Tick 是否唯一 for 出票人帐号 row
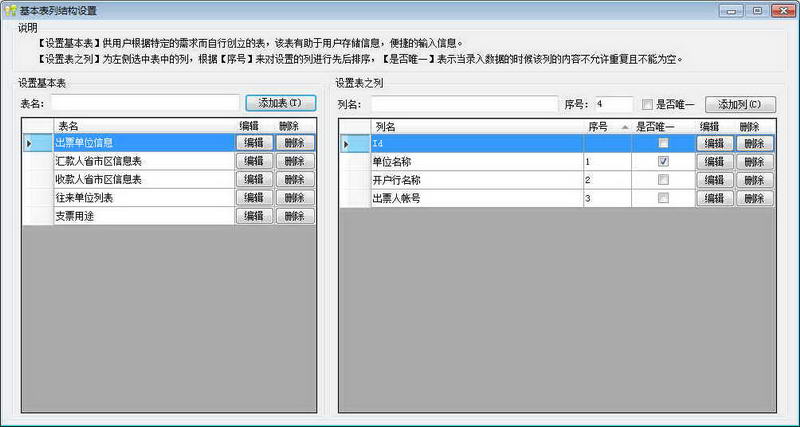Viewport: 800px width, 427px height. point(663,198)
